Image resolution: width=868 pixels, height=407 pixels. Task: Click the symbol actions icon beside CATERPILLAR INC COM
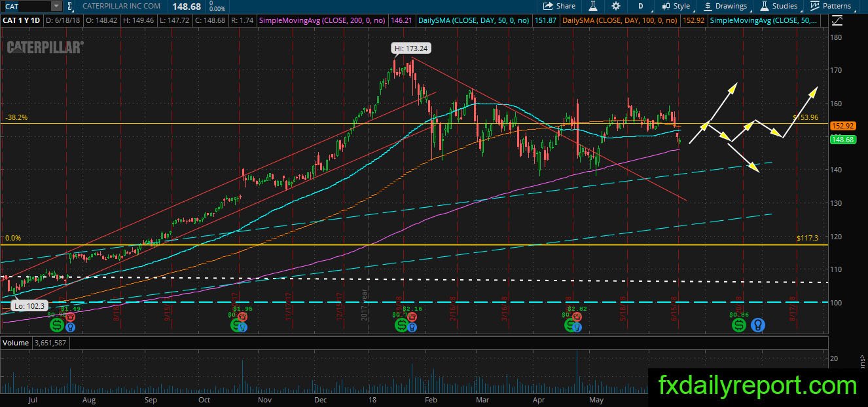pyautogui.click(x=71, y=6)
